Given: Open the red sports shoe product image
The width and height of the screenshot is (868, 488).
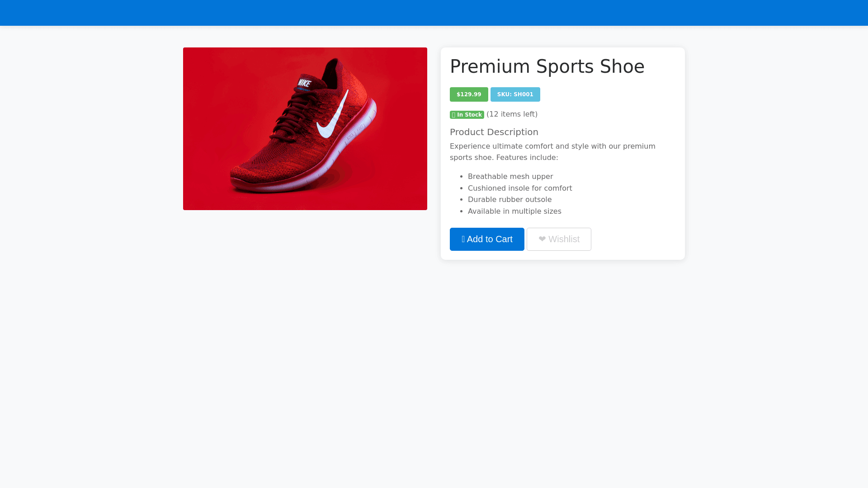Looking at the screenshot, I should click(x=305, y=128).
